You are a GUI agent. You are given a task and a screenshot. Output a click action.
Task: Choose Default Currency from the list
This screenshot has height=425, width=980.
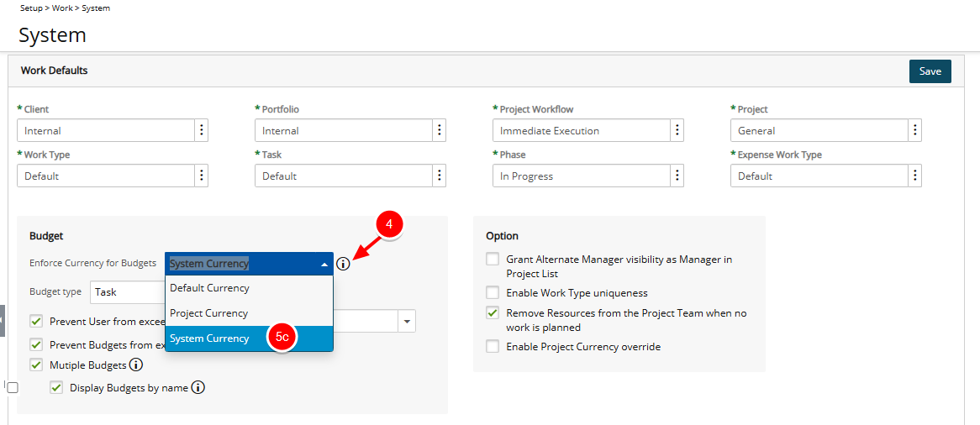pos(250,288)
